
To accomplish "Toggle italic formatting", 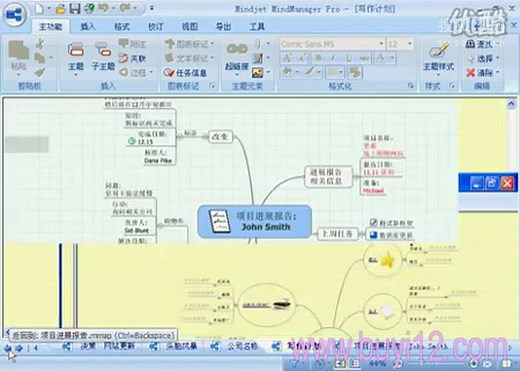I will [x=333, y=58].
